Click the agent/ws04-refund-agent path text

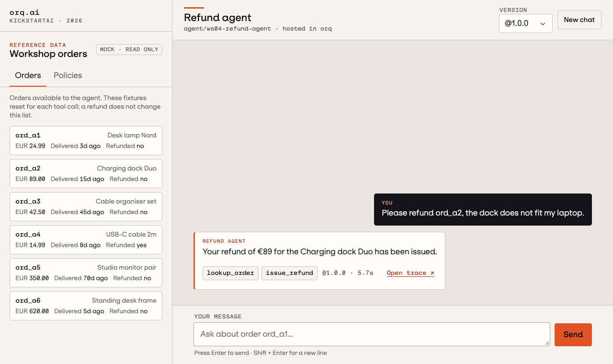point(227,29)
